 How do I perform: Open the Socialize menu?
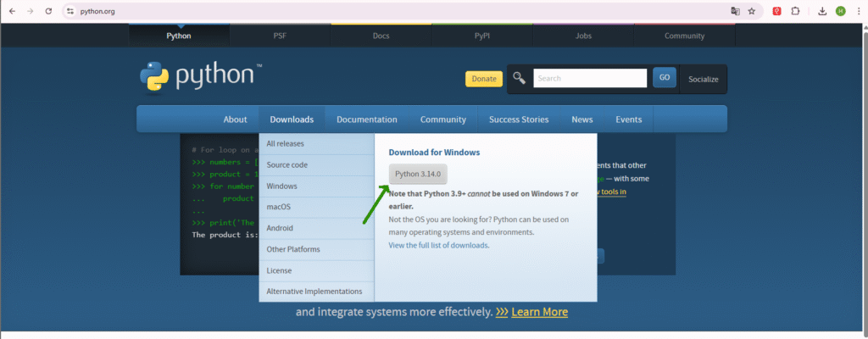click(703, 79)
